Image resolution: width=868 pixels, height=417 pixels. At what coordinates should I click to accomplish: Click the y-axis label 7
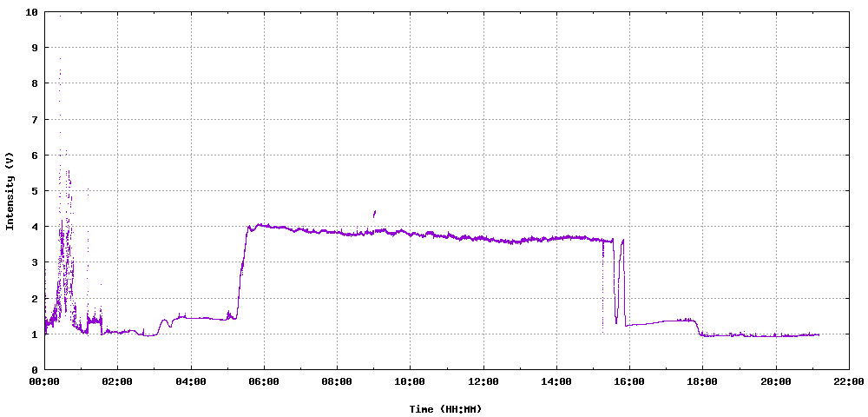click(x=35, y=119)
